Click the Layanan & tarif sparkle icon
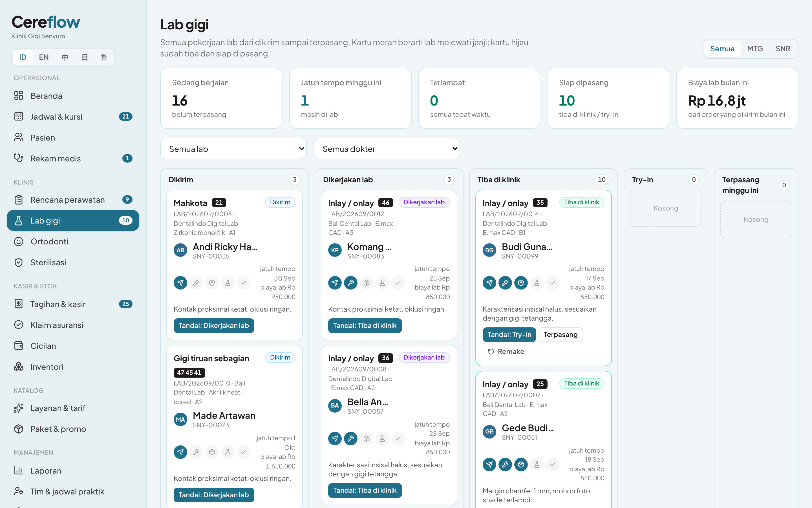812x508 pixels. (x=18, y=408)
